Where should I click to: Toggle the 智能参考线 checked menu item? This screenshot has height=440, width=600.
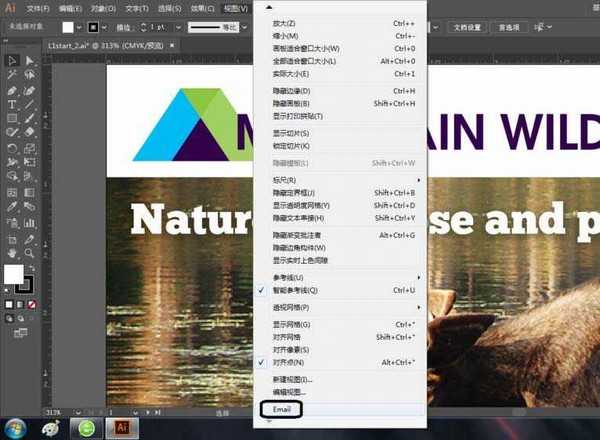point(300,290)
